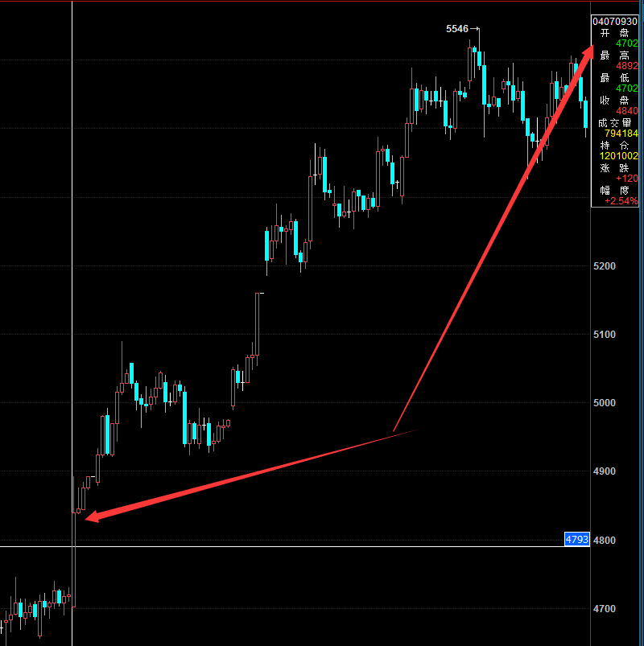The image size is (644, 646).
Task: Click the 开盘 value 4702
Action: [x=627, y=43]
